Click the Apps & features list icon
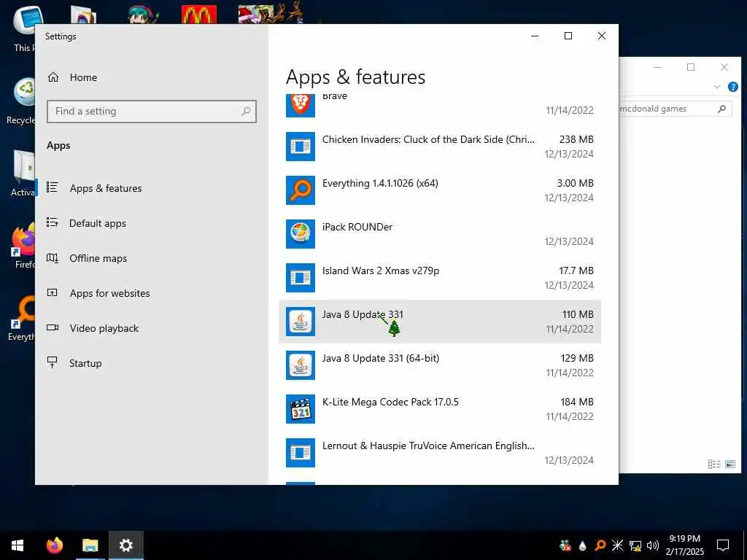Screen dimensions: 747x560 tap(53, 187)
